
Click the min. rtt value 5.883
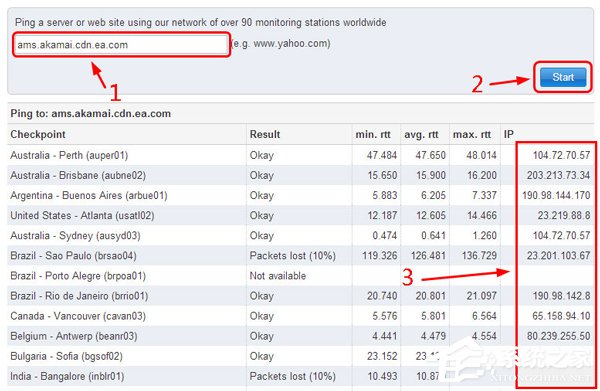click(x=385, y=196)
